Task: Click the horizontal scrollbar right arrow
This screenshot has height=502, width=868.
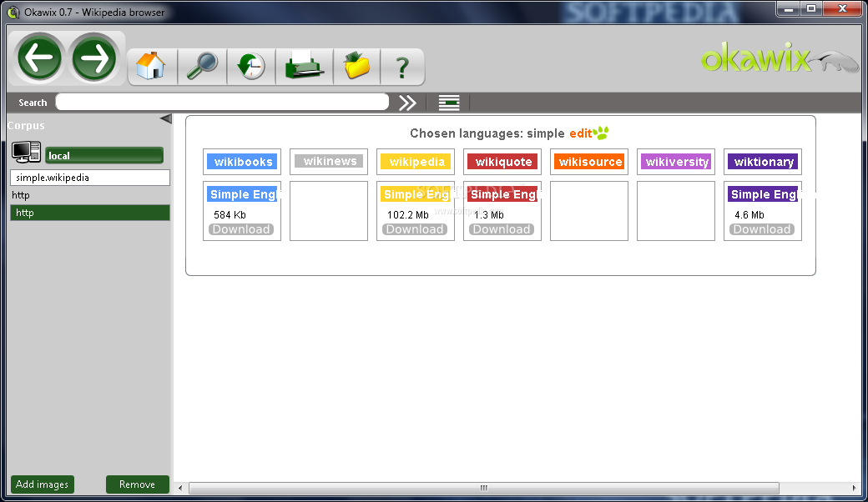Action: click(x=854, y=488)
